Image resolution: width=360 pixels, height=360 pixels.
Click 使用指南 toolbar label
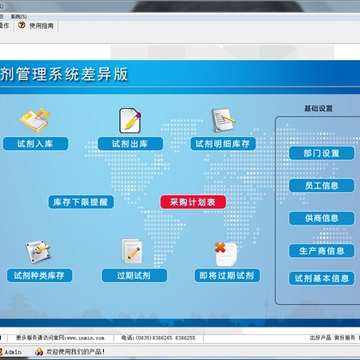41,25
